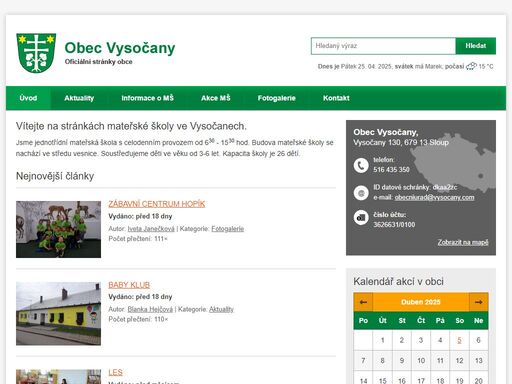Open the Kontakt page from navigation

[x=336, y=98]
